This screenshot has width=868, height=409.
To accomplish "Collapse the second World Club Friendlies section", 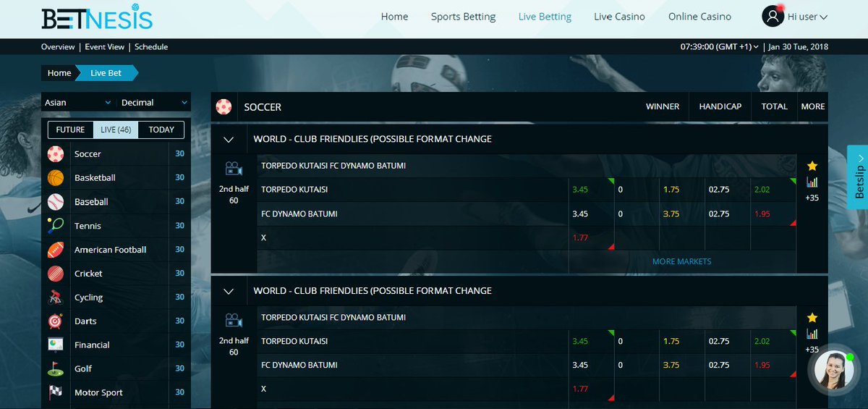I will tap(229, 291).
